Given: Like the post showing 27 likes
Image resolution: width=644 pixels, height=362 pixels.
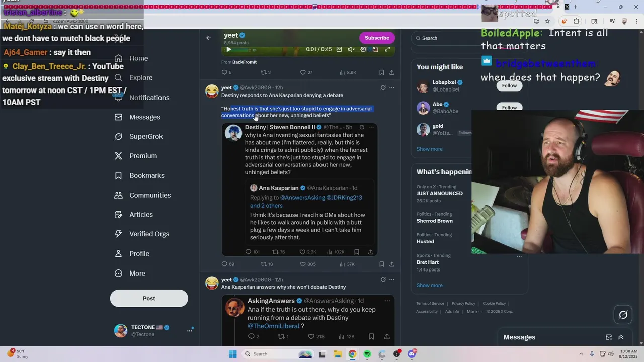Looking at the screenshot, I should coord(306,72).
